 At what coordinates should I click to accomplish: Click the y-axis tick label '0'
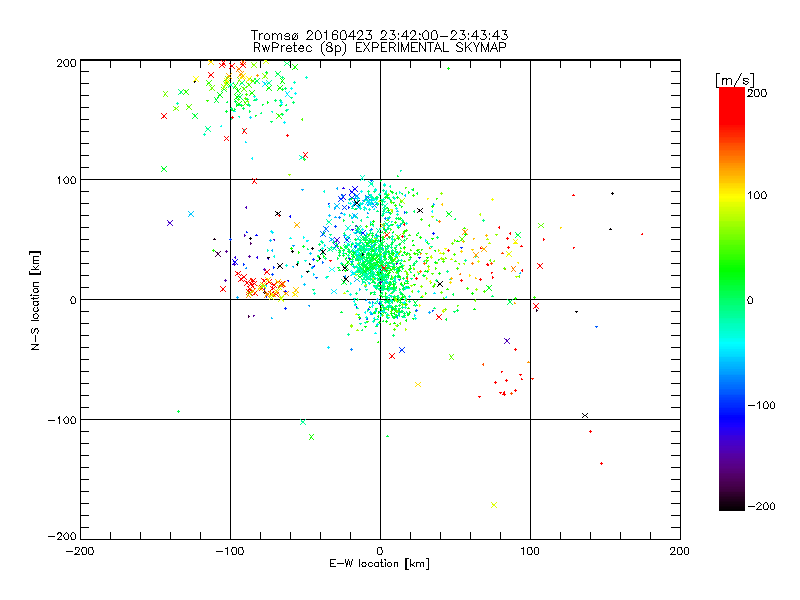pyautogui.click(x=73, y=300)
